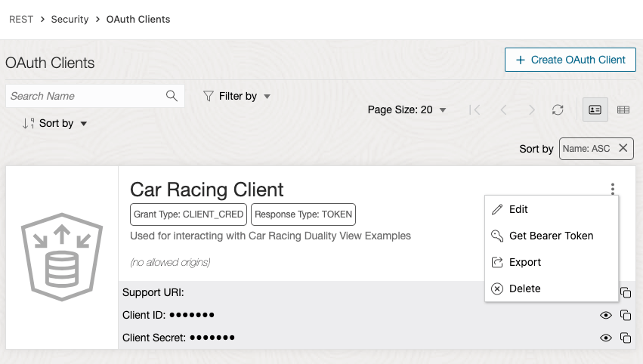This screenshot has height=364, width=643.
Task: Refresh the OAuth clients list
Action: (558, 110)
